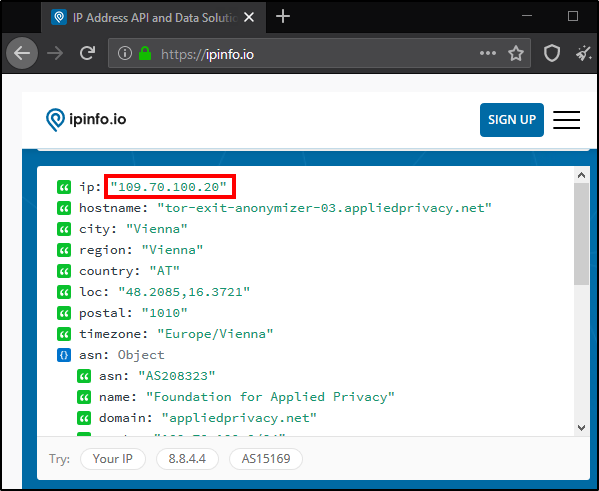Open a new tab with the plus button
The height and width of the screenshot is (491, 599).
click(x=283, y=16)
